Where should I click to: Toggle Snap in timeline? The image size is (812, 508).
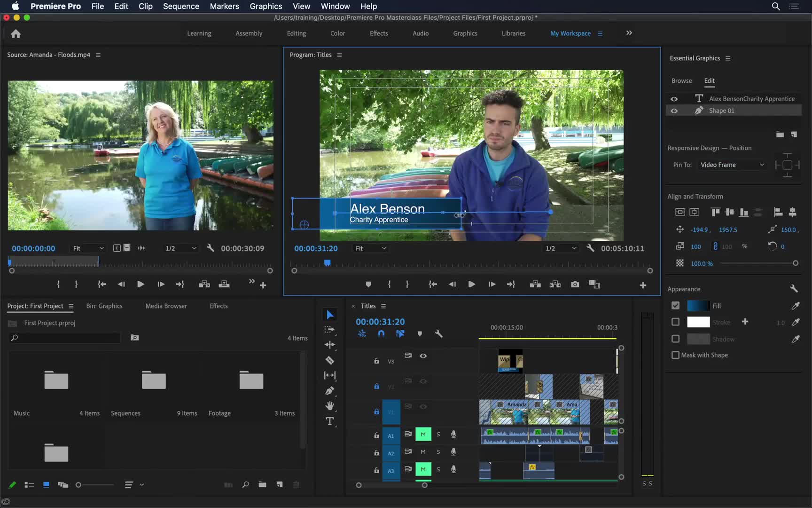point(381,333)
